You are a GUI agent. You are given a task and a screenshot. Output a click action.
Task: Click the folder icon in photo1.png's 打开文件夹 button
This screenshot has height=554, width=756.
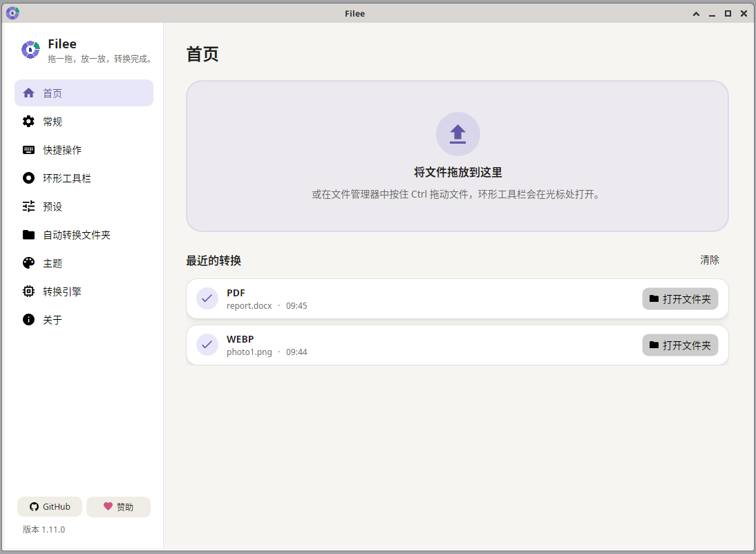point(654,345)
